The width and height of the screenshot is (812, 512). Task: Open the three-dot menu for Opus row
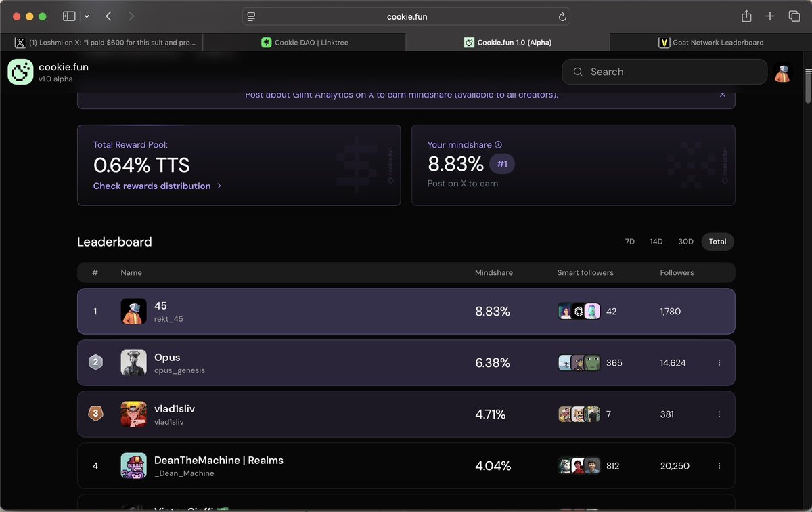(x=719, y=363)
